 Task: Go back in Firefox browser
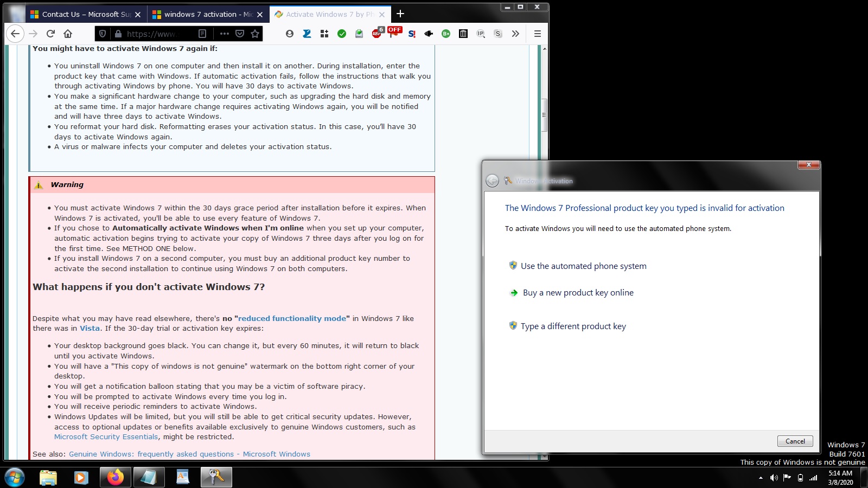click(15, 34)
